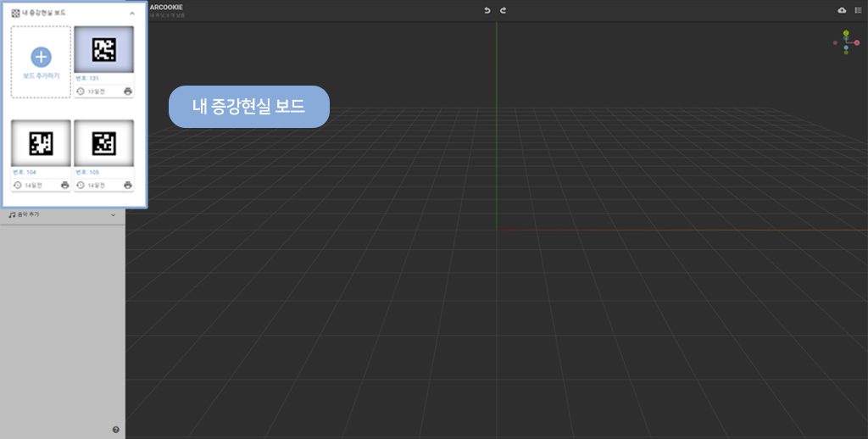Select the board marker numbered 104
Viewport: 868px width, 439px height.
(x=41, y=143)
